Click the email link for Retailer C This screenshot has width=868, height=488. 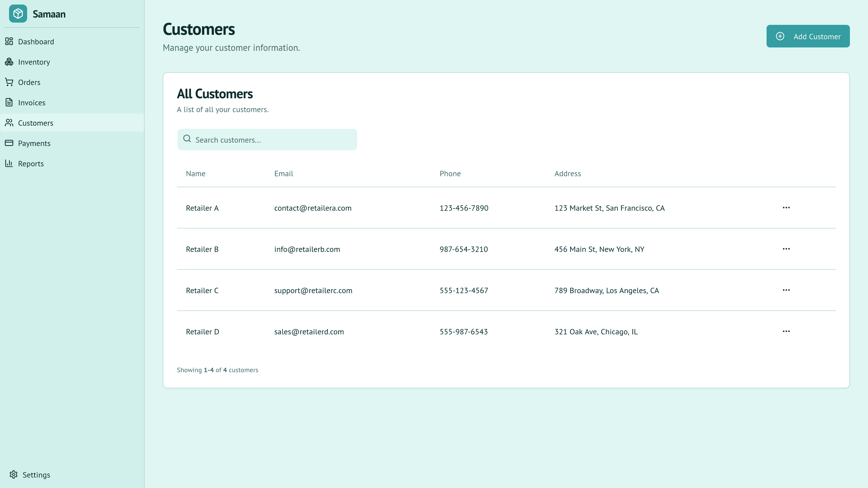pos(313,290)
